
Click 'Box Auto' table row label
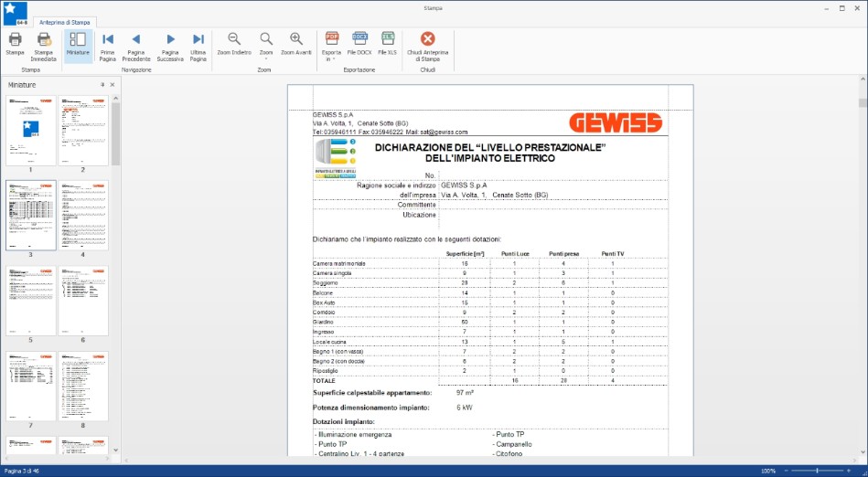tap(324, 302)
